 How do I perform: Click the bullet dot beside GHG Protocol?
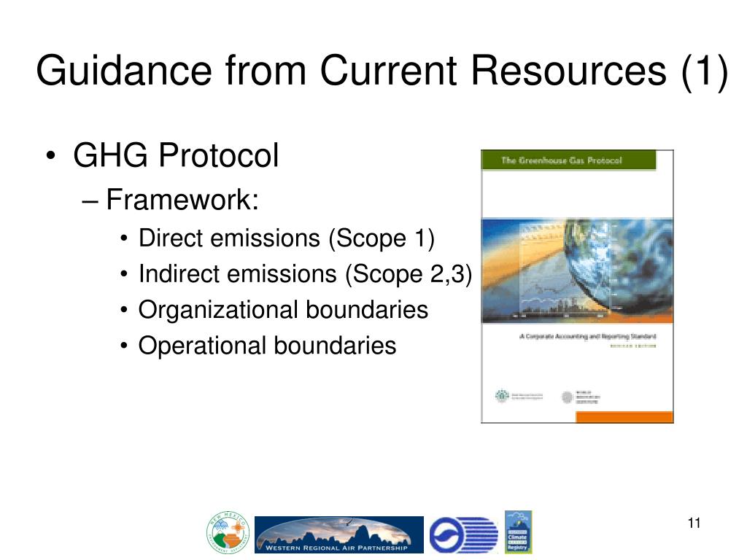click(x=50, y=156)
